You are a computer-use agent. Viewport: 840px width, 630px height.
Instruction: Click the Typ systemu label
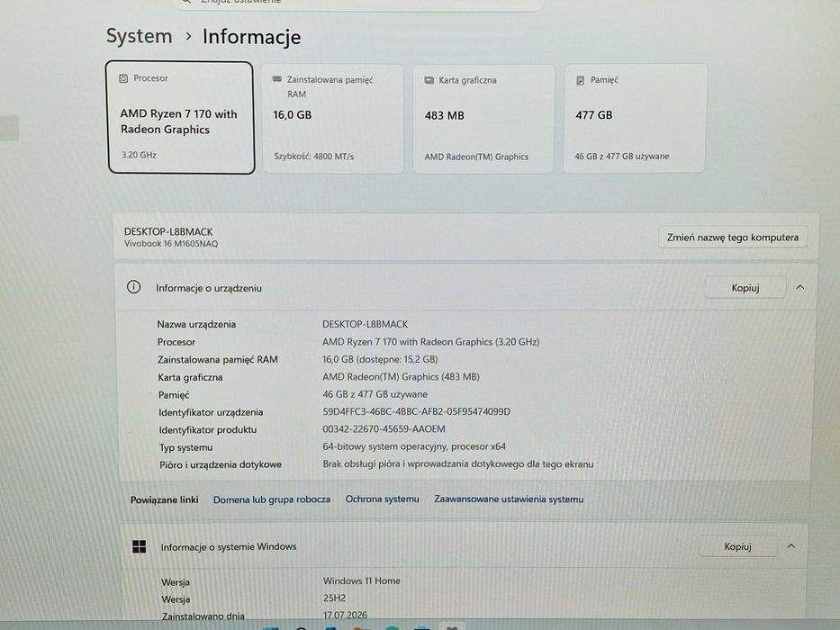(185, 447)
